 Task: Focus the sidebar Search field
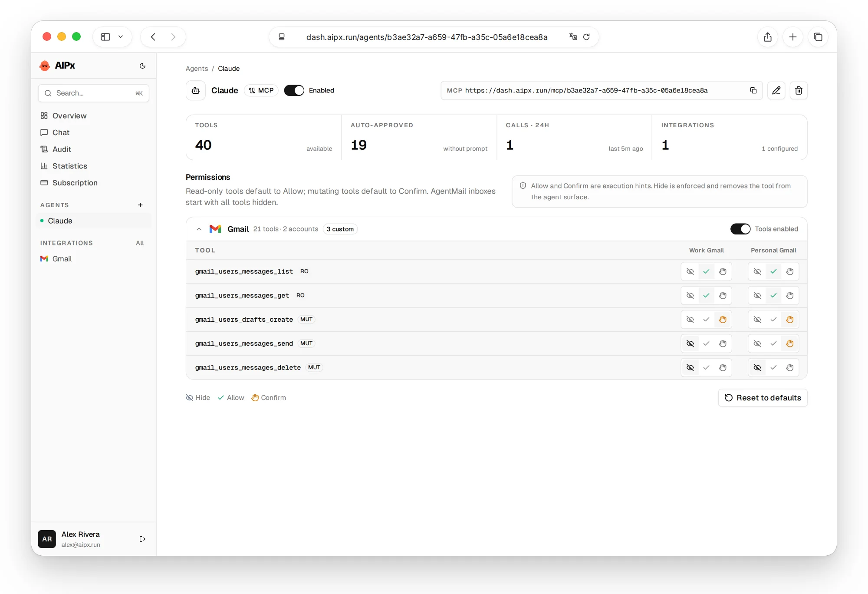pyautogui.click(x=94, y=93)
